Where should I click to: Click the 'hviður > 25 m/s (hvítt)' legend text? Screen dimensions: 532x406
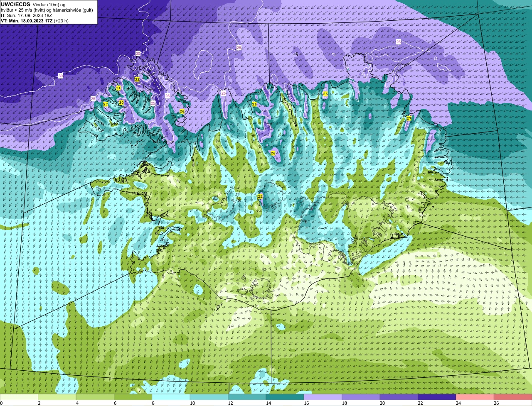(x=23, y=10)
